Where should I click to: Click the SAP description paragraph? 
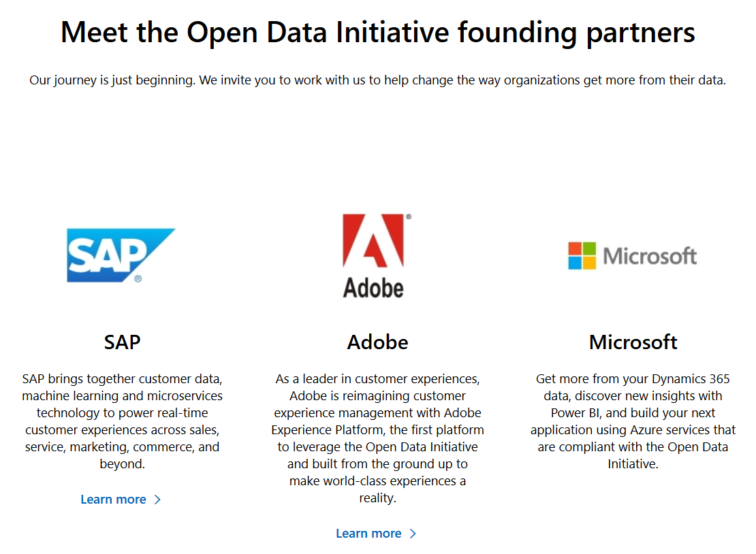tap(122, 421)
